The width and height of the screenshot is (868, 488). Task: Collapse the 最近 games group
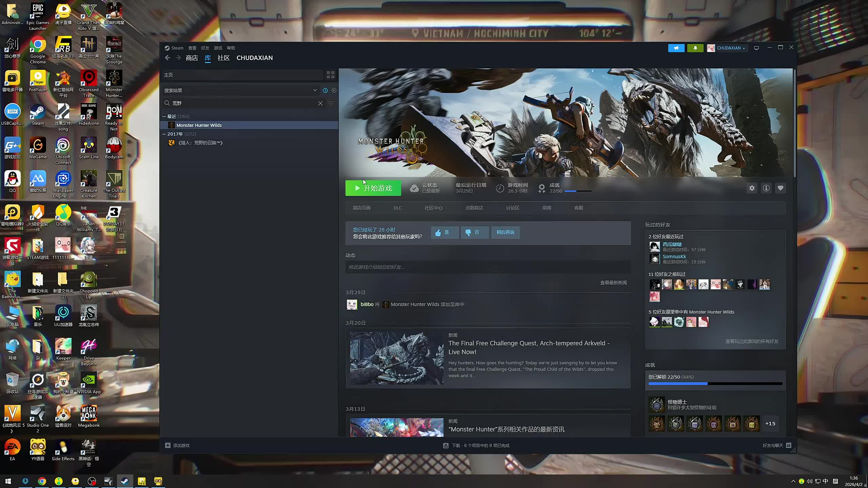164,117
